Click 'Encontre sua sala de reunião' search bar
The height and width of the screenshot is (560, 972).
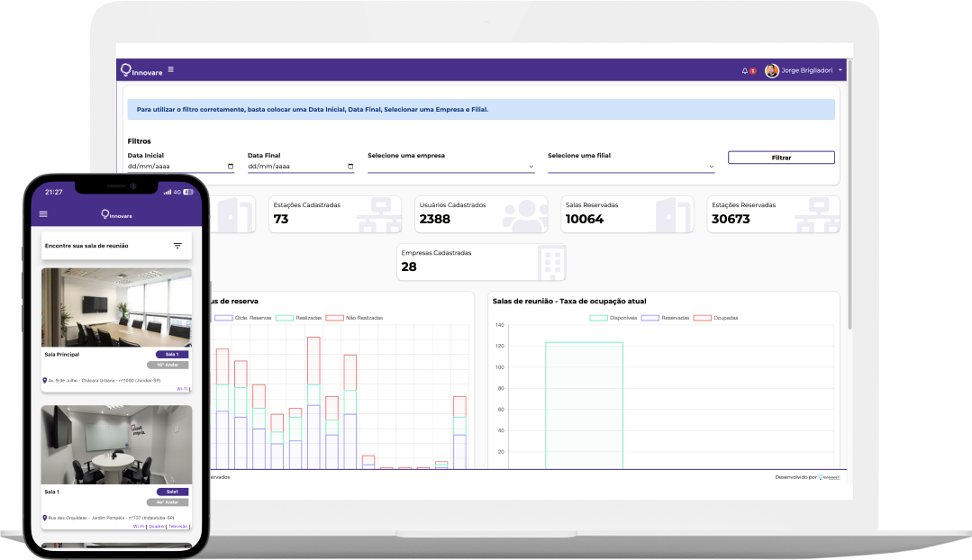(x=116, y=246)
